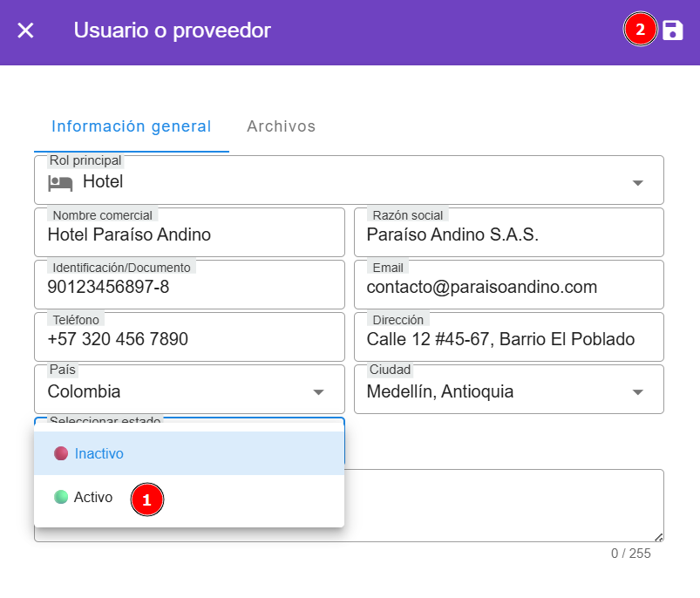The height and width of the screenshot is (598, 700).
Task: Focus the Dirección address field
Action: [508, 340]
